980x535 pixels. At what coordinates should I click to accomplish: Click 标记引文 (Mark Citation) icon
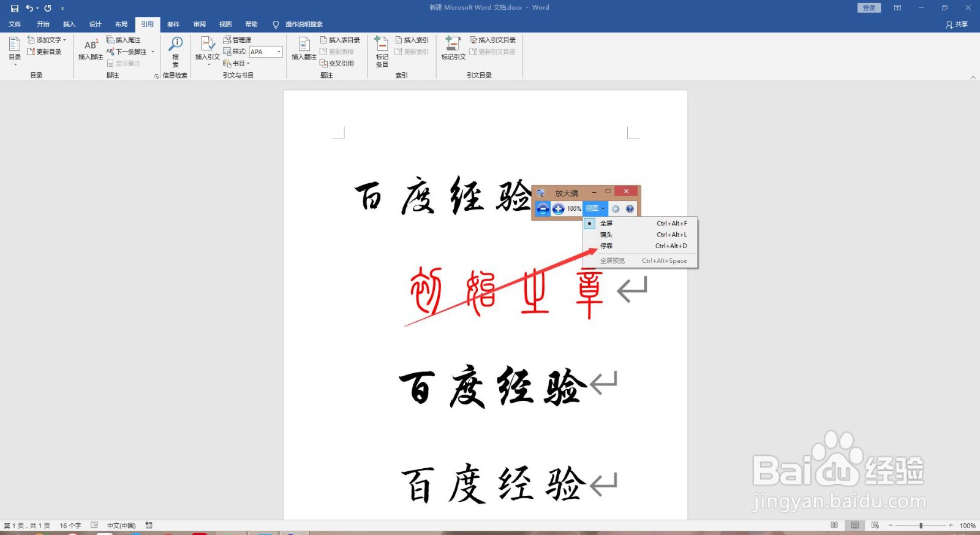(x=454, y=49)
